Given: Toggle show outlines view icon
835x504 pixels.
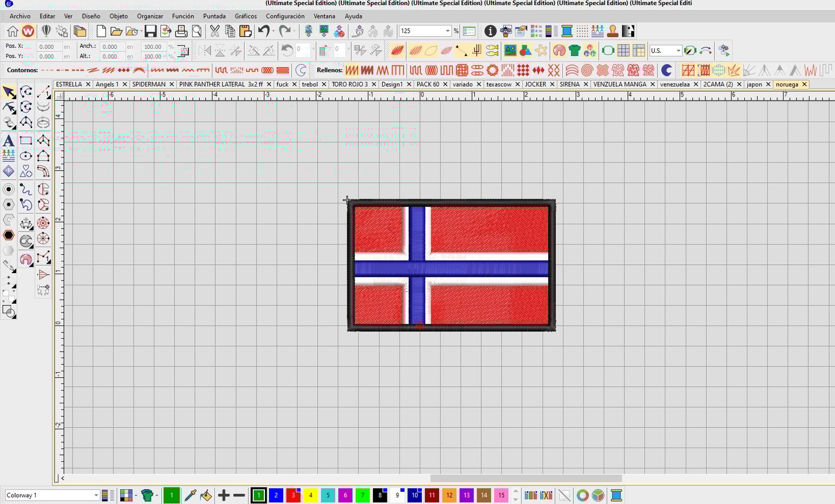Looking at the screenshot, I should [x=431, y=51].
